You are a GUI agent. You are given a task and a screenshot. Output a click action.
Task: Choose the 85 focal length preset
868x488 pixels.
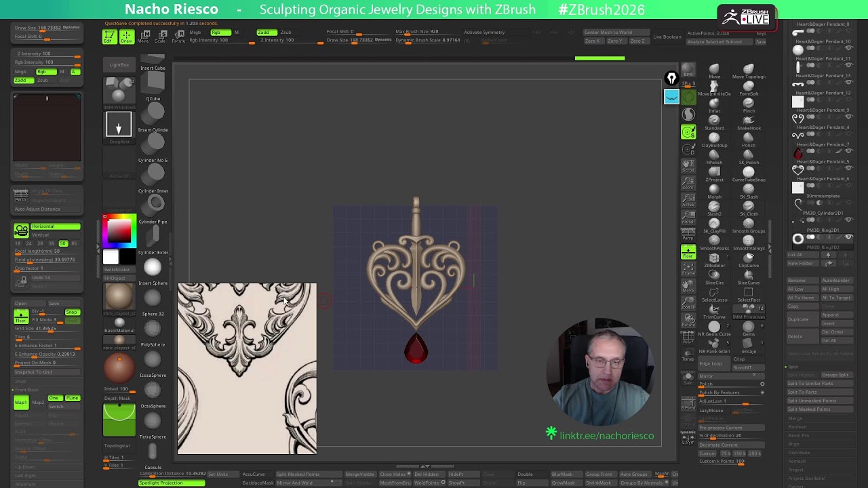pos(73,243)
